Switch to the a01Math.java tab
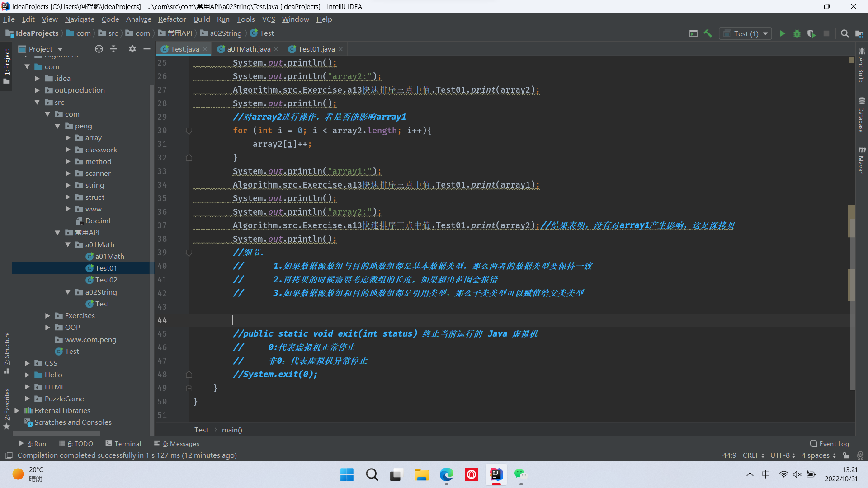Screen dimensions: 868x488 248,49
